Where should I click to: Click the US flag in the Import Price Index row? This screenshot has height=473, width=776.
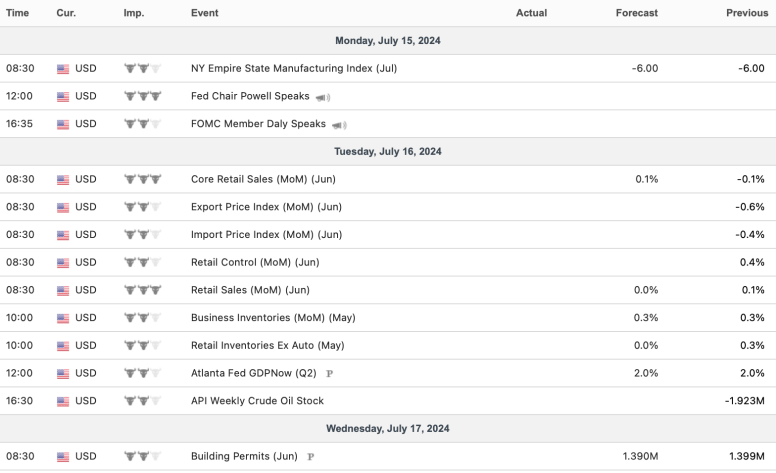point(63,235)
